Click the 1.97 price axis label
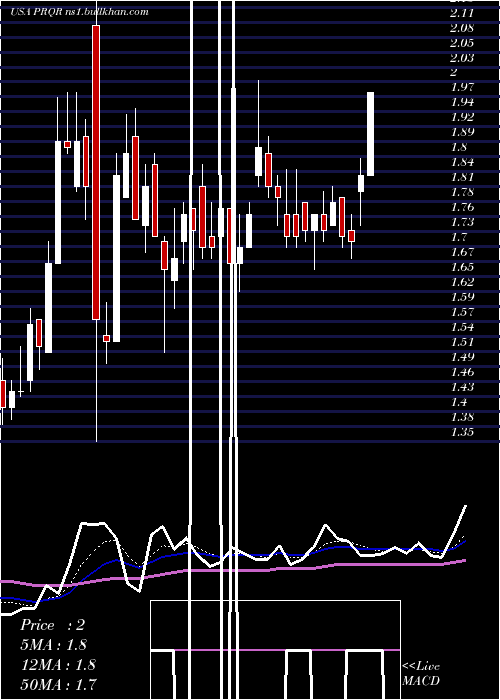The image size is (500, 700). click(x=462, y=87)
